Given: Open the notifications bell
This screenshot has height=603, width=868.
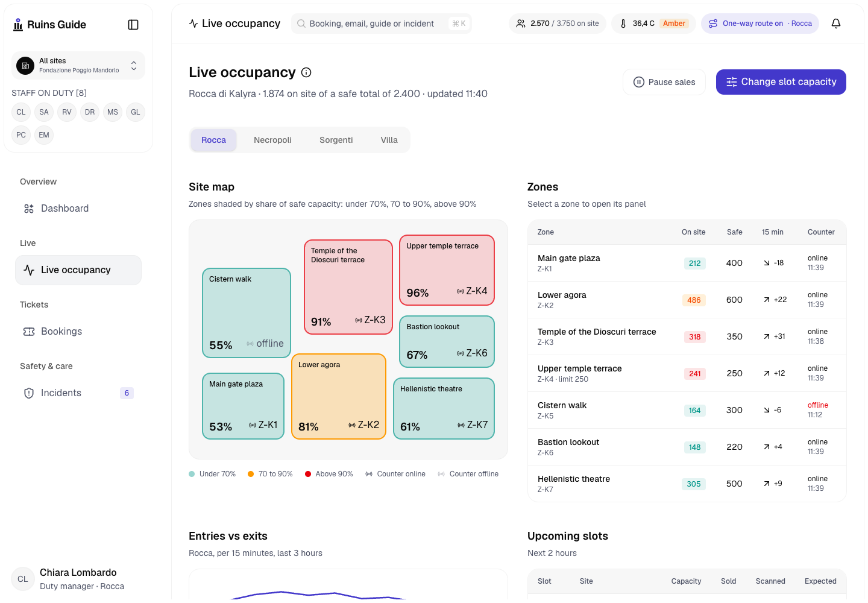Looking at the screenshot, I should coord(836,24).
